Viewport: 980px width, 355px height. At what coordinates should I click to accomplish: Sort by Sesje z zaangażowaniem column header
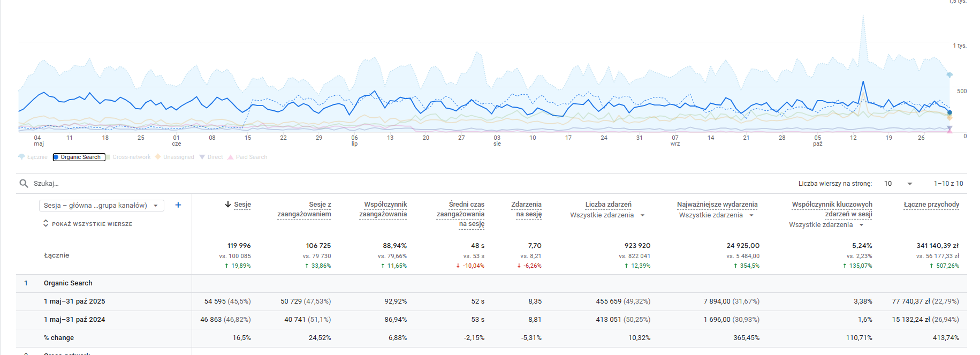tap(304, 209)
